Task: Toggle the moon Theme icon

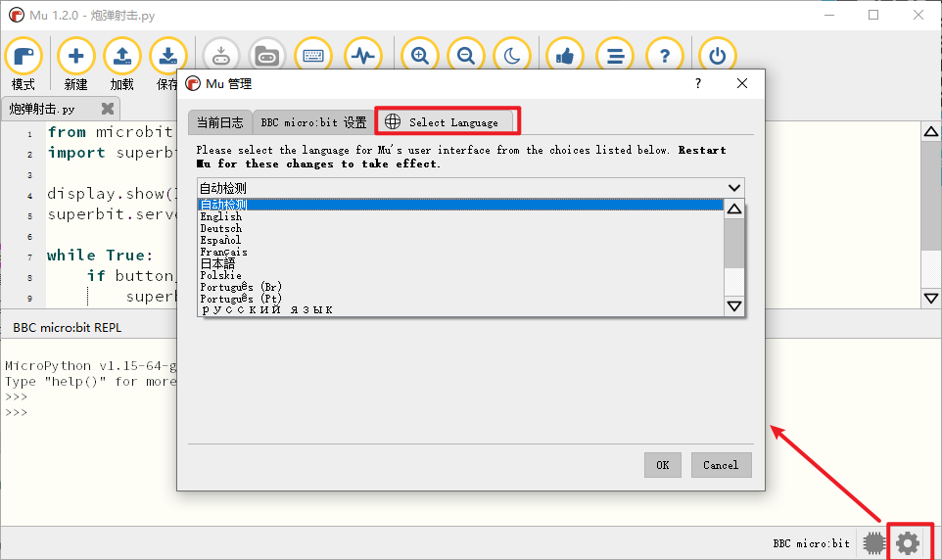Action: (x=513, y=57)
